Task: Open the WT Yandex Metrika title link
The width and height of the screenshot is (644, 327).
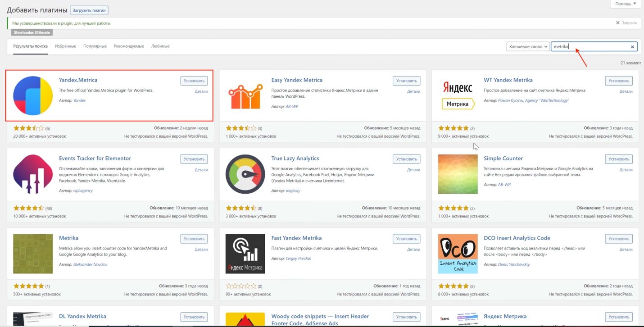Action: [x=508, y=80]
